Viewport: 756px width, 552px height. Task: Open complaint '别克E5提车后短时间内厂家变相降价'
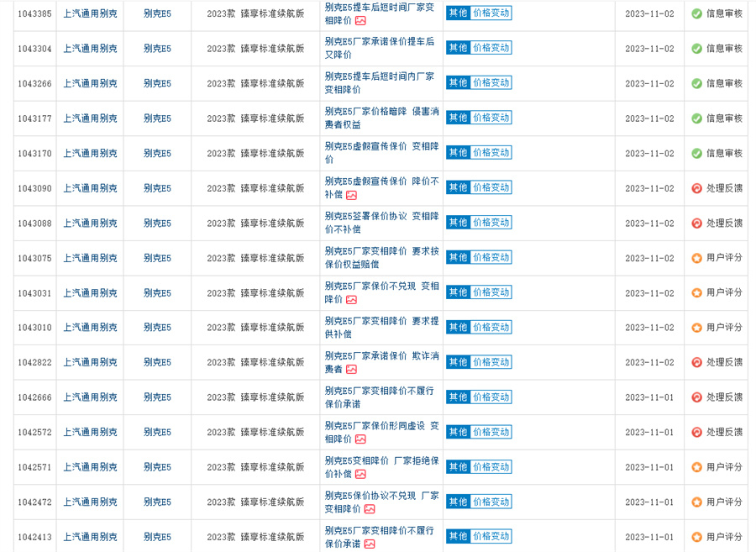(x=380, y=83)
